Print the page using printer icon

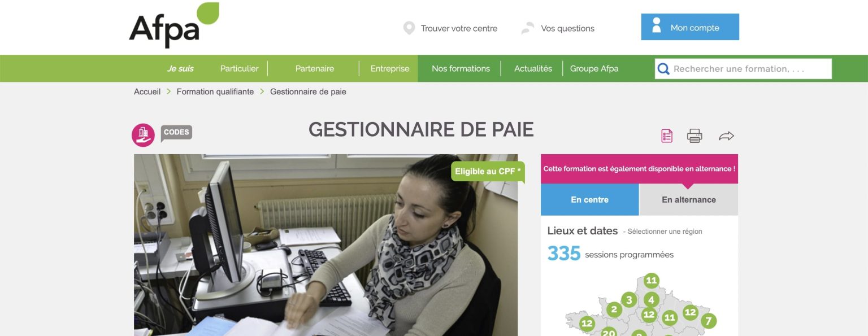pyautogui.click(x=695, y=136)
